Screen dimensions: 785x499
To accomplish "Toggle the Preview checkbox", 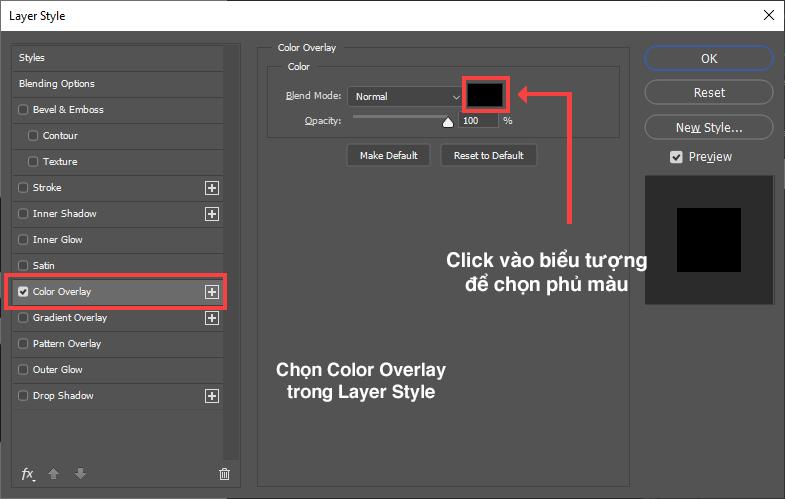I will [x=676, y=157].
